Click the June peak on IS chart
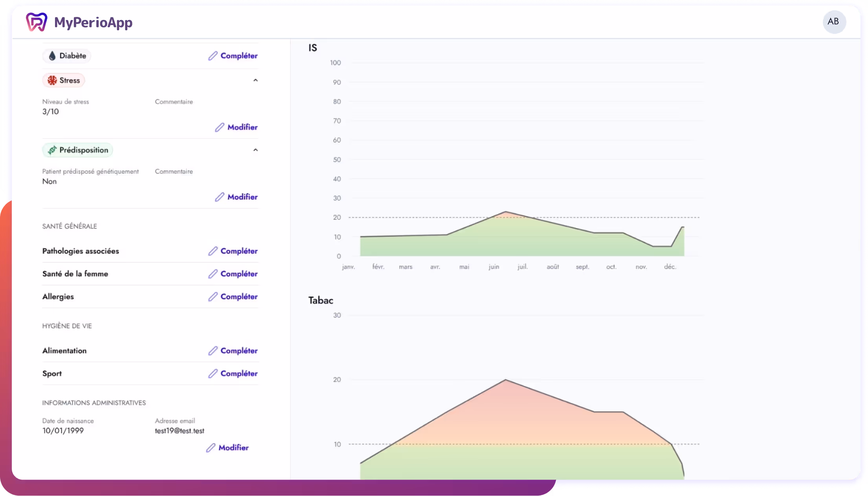The image size is (868, 496). point(505,212)
